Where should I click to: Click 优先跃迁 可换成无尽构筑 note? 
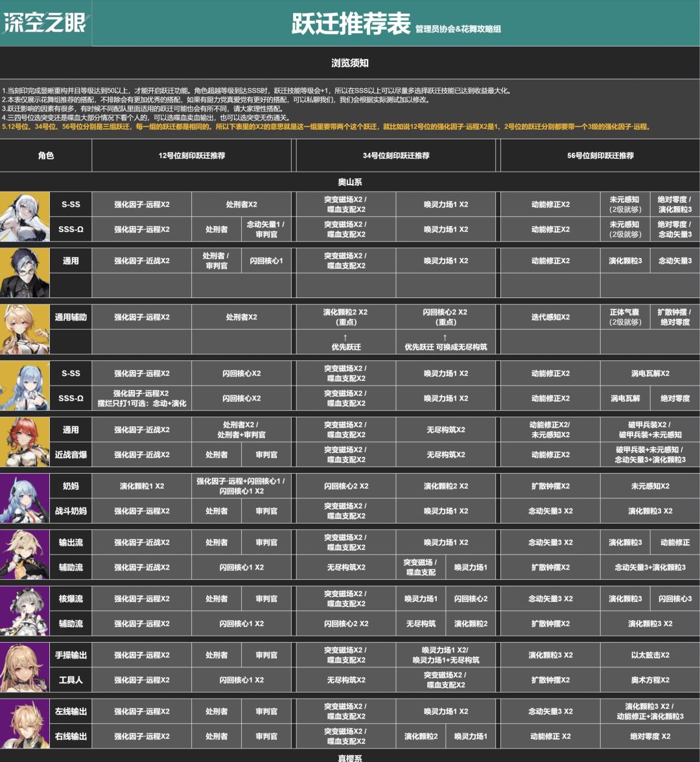(446, 342)
